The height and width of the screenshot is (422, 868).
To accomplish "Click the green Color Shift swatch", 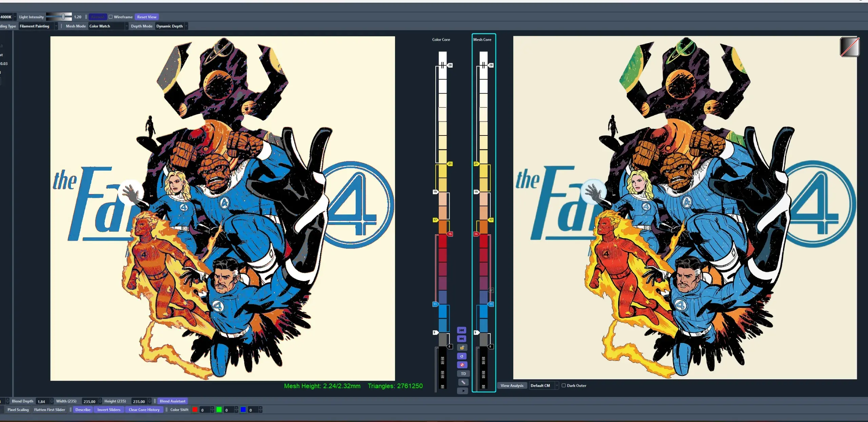I will tap(219, 410).
